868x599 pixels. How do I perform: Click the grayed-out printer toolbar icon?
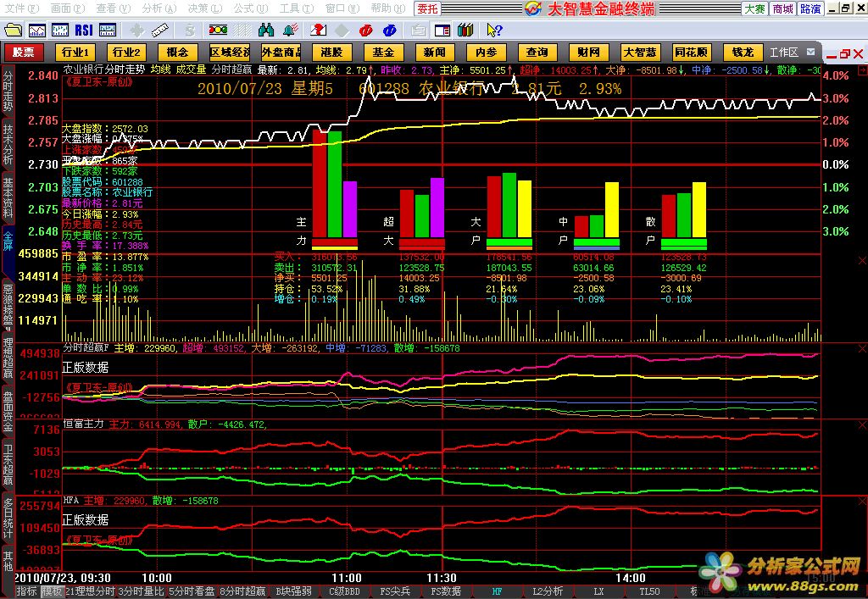419,31
